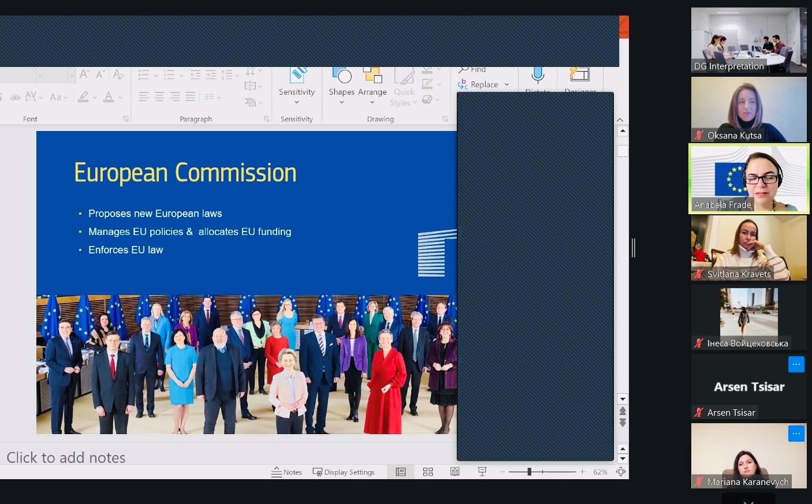Open more options on Arsen Tsisar tile

pyautogui.click(x=796, y=364)
